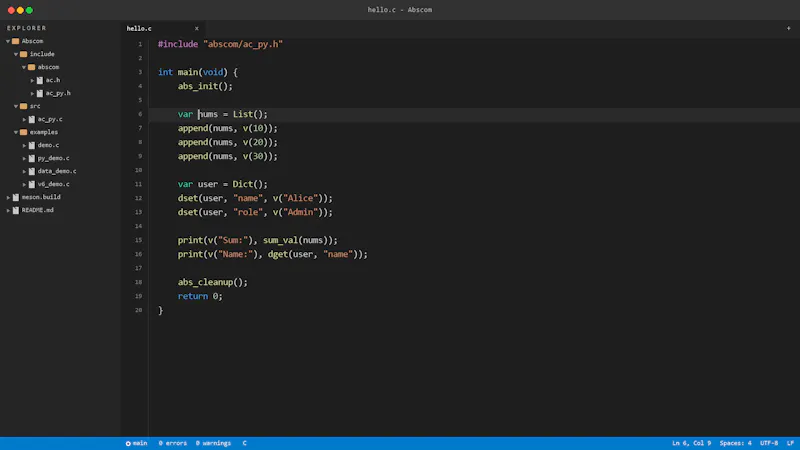Click the data_demo.c file icon
Image resolution: width=800 pixels, height=450 pixels.
pos(32,171)
